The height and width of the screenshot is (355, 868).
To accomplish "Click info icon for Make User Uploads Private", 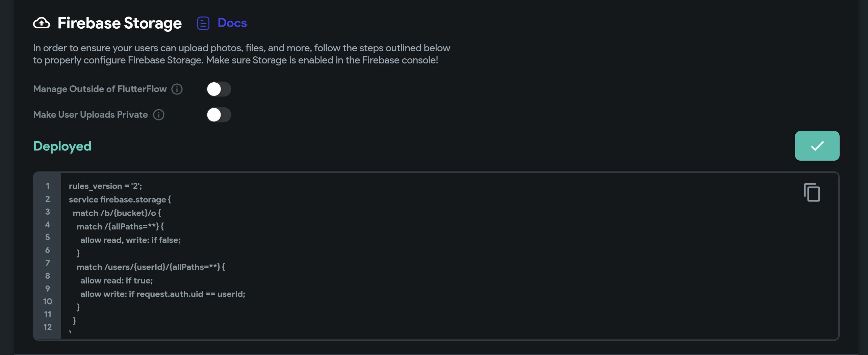I will pos(159,115).
